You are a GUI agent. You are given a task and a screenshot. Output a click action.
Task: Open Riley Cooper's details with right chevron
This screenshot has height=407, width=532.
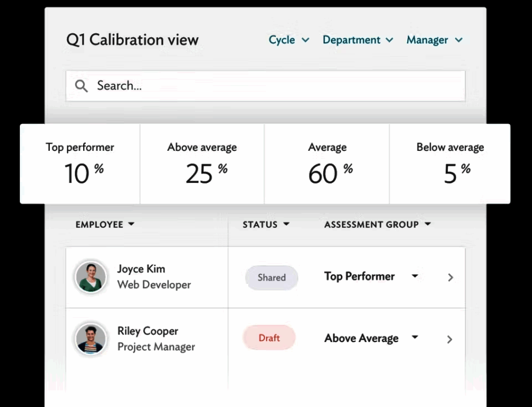point(449,339)
